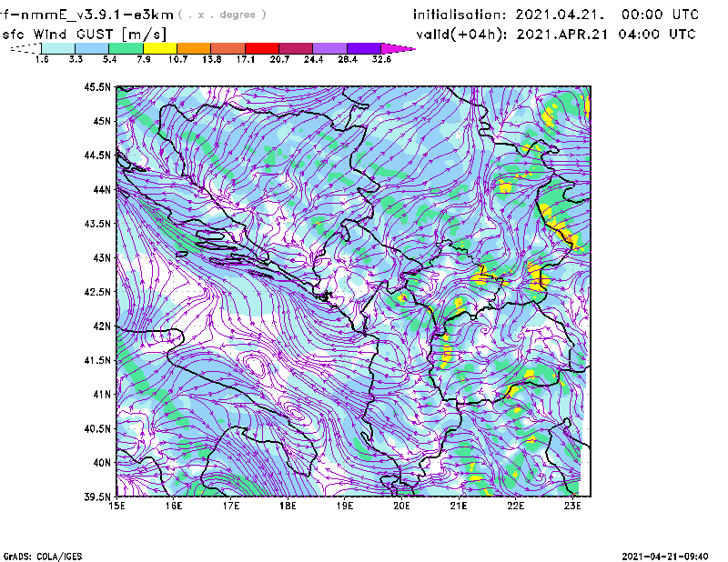This screenshot has height=562, width=728.
Task: Choose the salmon legend swatch 13.8–17.1
Action: [228, 48]
